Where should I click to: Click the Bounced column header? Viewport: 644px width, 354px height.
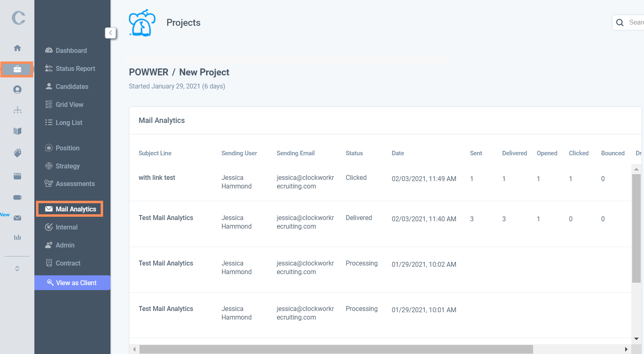613,153
